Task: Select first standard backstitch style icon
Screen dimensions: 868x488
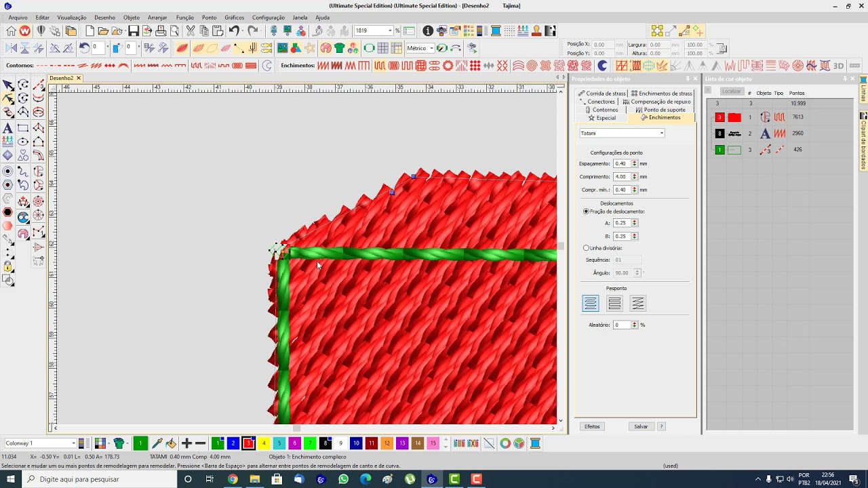Action: [591, 304]
